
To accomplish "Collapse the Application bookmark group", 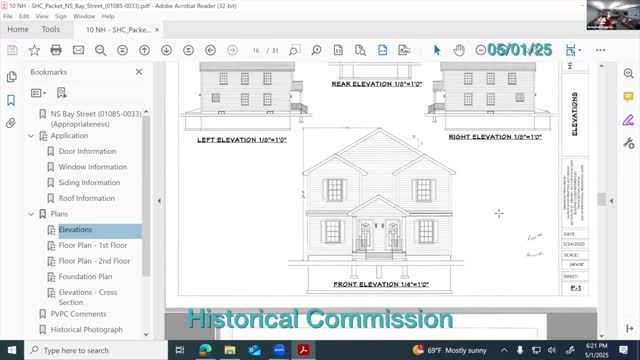I will pos(31,136).
